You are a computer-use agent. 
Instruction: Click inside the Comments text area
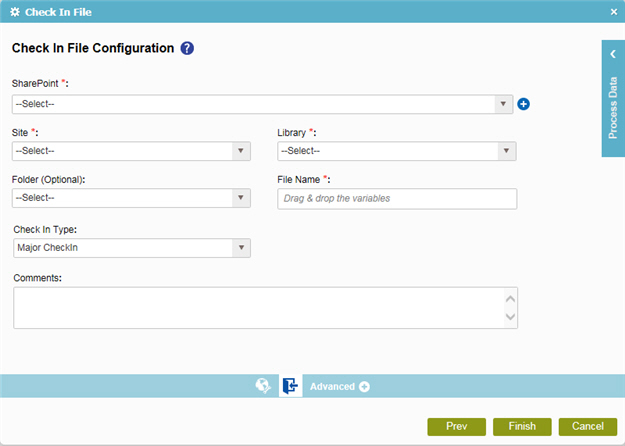[259, 308]
